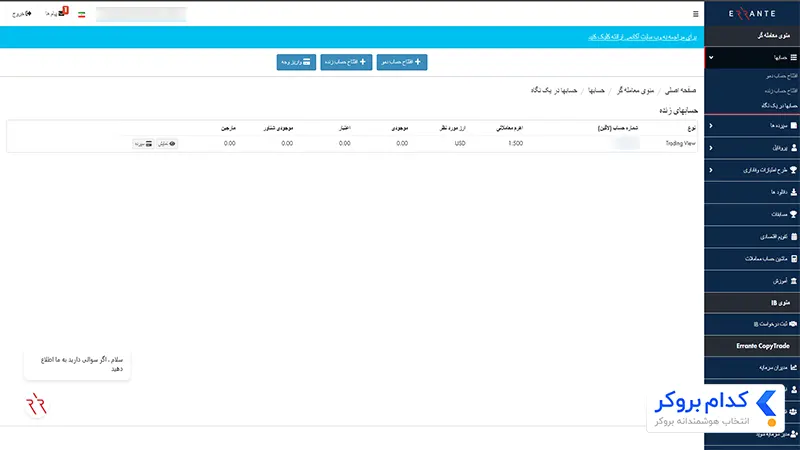Click the سپرده button in the account row

[143, 144]
